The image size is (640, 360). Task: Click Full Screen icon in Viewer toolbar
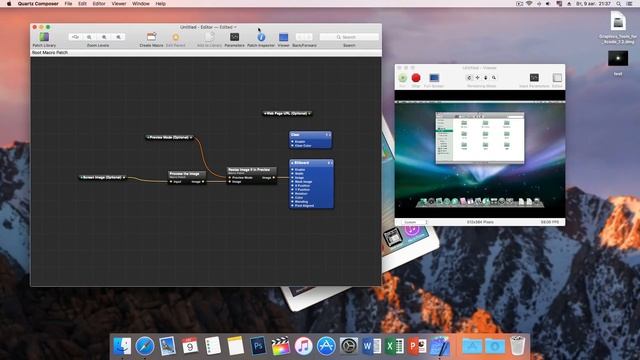[x=434, y=78]
